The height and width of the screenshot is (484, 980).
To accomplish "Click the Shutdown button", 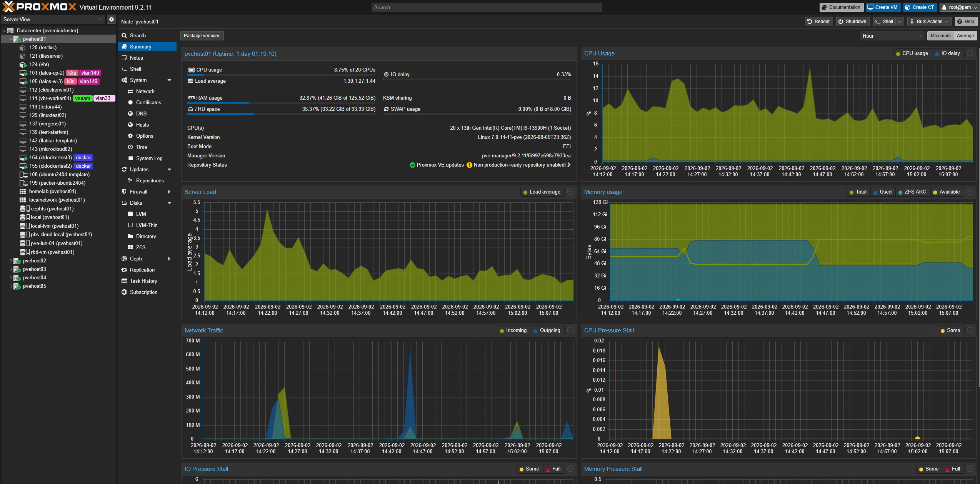I will 852,22.
